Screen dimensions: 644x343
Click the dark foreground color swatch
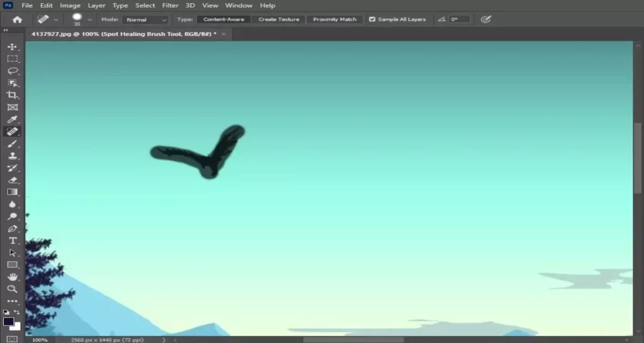(9, 321)
